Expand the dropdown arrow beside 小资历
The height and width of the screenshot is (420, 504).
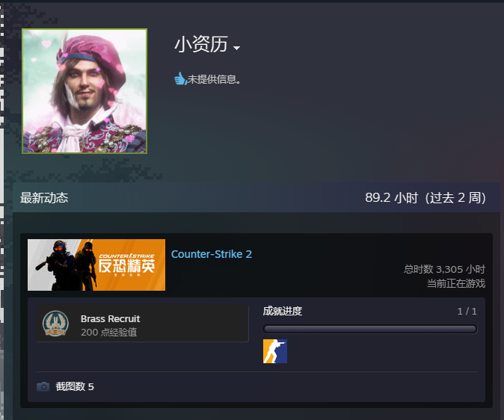236,48
